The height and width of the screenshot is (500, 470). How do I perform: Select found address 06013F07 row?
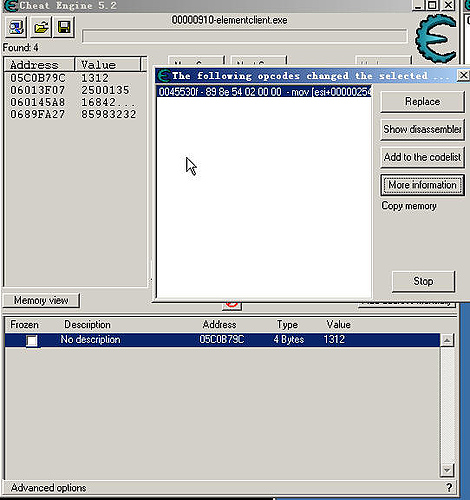(x=74, y=90)
